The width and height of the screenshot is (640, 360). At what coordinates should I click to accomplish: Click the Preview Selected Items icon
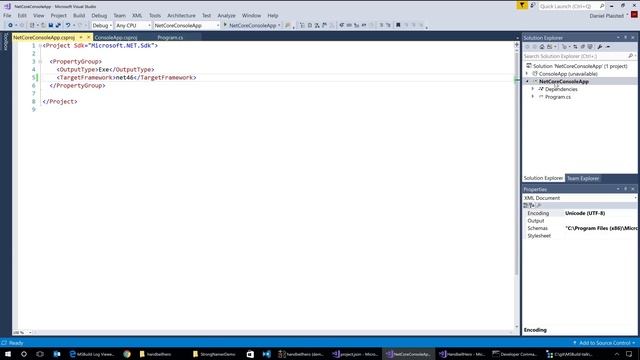click(608, 47)
